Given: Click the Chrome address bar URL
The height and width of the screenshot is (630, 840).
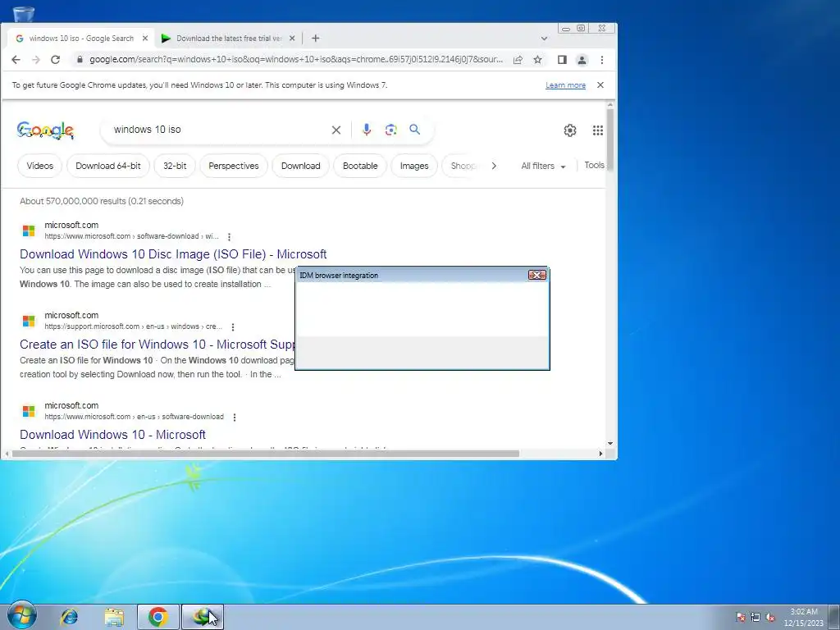Looking at the screenshot, I should [x=296, y=59].
